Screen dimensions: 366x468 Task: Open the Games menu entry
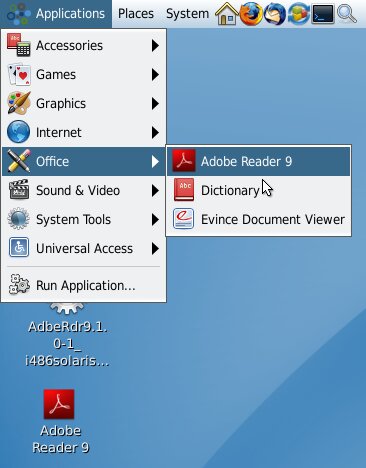[83, 74]
